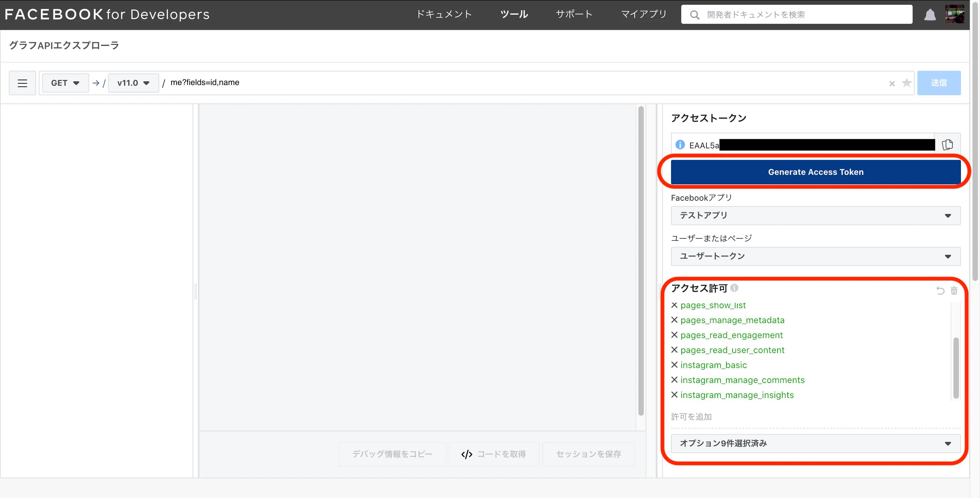
Task: Click the Facebookアプリ label
Action: pyautogui.click(x=702, y=197)
